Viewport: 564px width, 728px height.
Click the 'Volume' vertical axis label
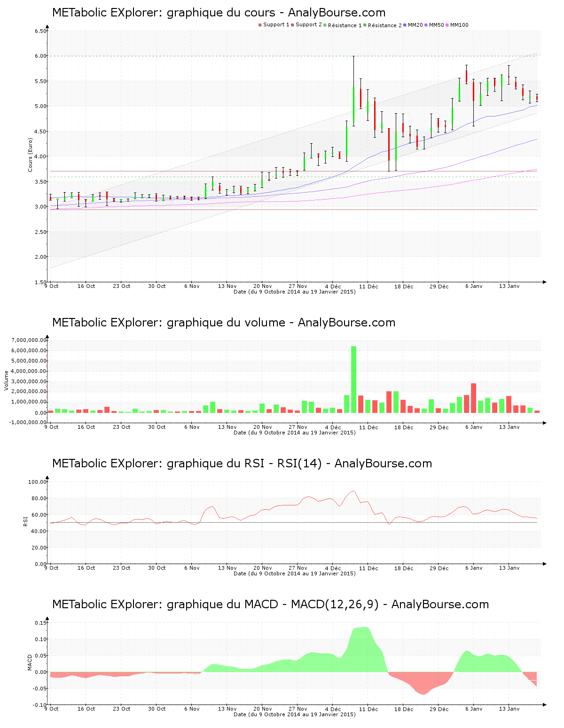pyautogui.click(x=6, y=380)
